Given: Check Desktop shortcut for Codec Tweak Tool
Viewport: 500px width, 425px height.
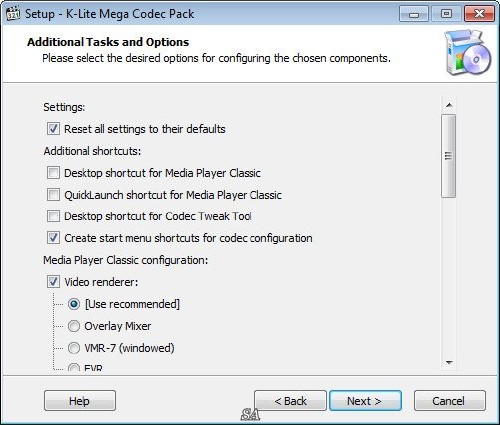Looking at the screenshot, I should pos(53,216).
